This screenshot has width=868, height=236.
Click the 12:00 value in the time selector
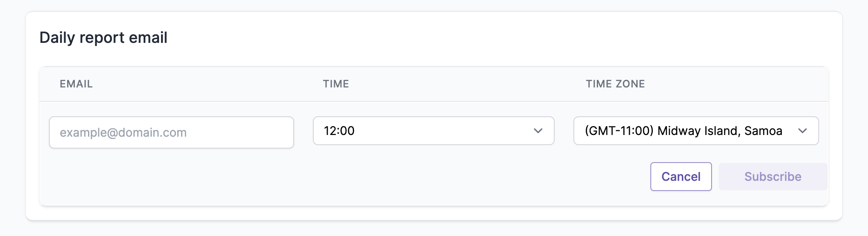point(339,131)
